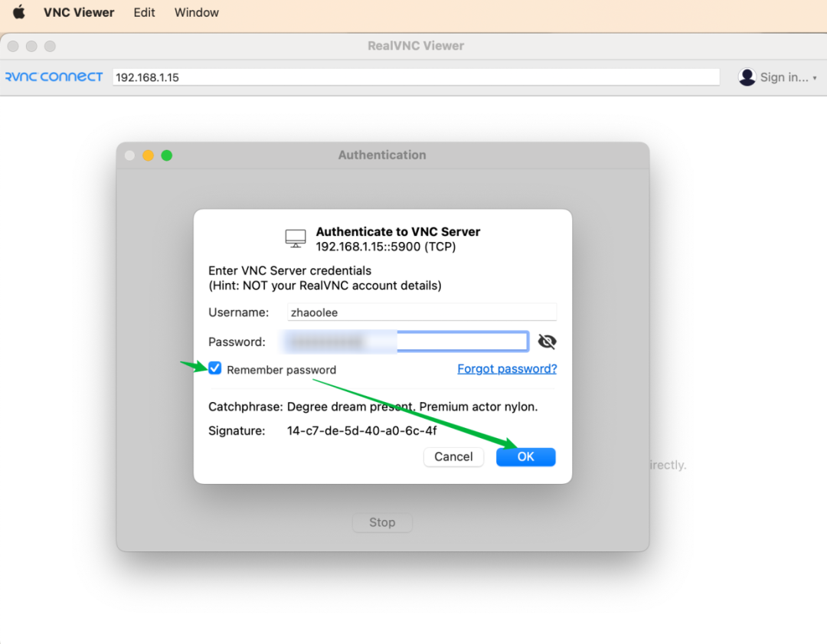Confirm credentials with the OK button

[x=526, y=456]
